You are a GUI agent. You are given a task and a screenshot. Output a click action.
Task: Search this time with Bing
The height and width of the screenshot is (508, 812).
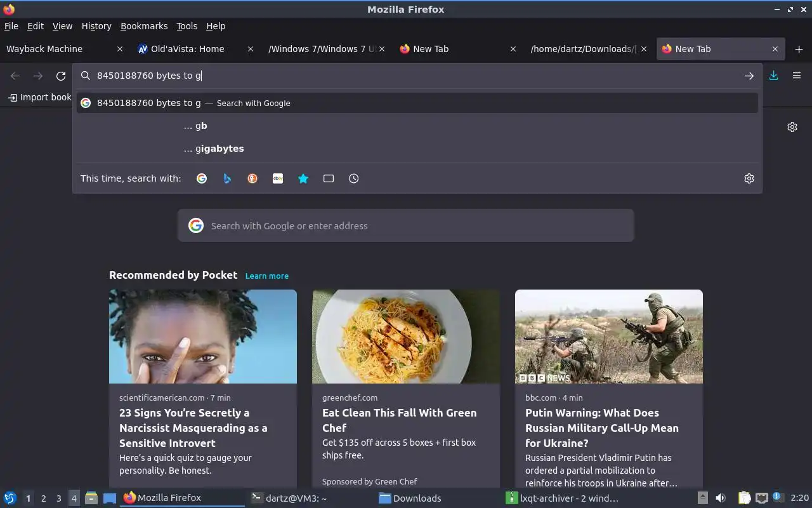pos(227,178)
